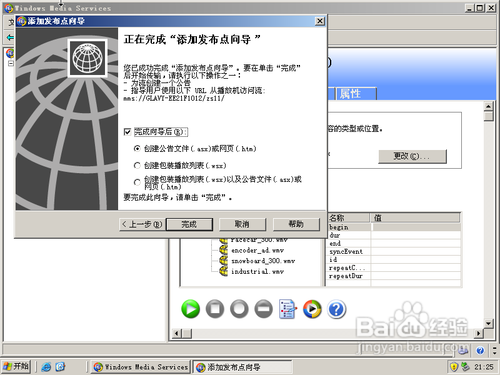The image size is (500, 375).
Task: Click the industrial.wmv file icon
Action: (223, 271)
